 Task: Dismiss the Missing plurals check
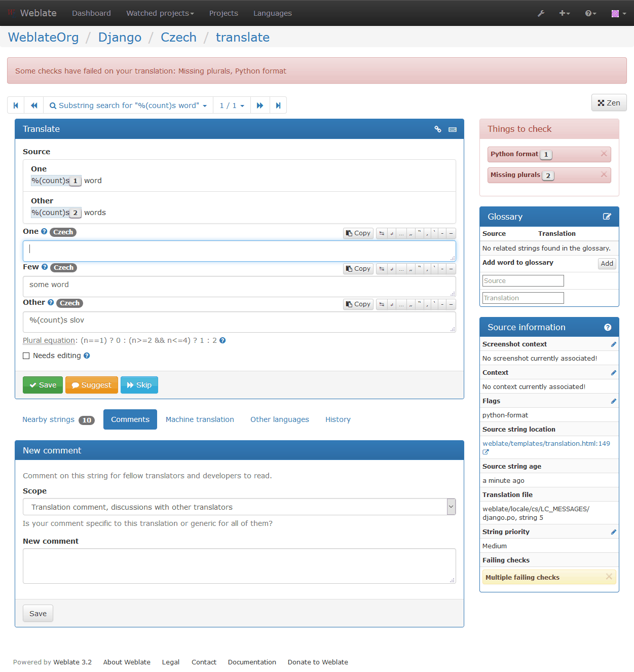point(604,174)
